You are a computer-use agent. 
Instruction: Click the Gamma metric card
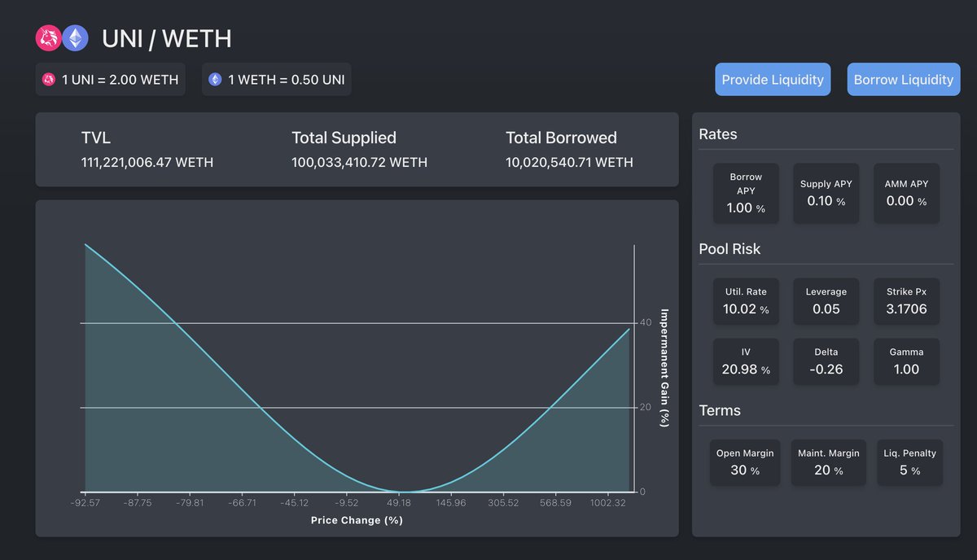coord(906,361)
